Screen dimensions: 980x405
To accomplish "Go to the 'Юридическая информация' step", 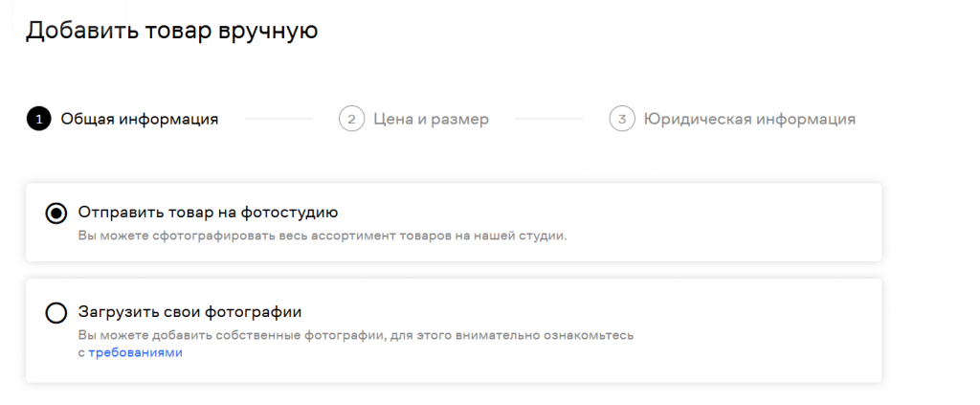I will [x=749, y=120].
